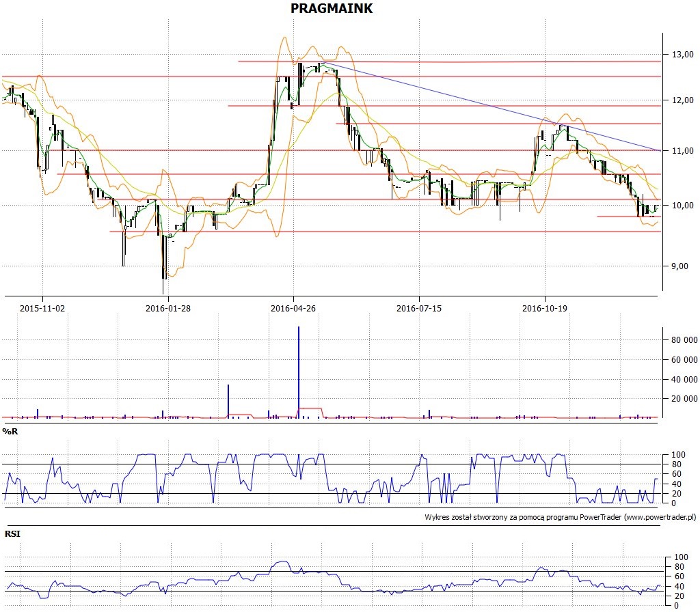Click the %R axis label 100
Screen dimensions: 700x612
[678, 454]
